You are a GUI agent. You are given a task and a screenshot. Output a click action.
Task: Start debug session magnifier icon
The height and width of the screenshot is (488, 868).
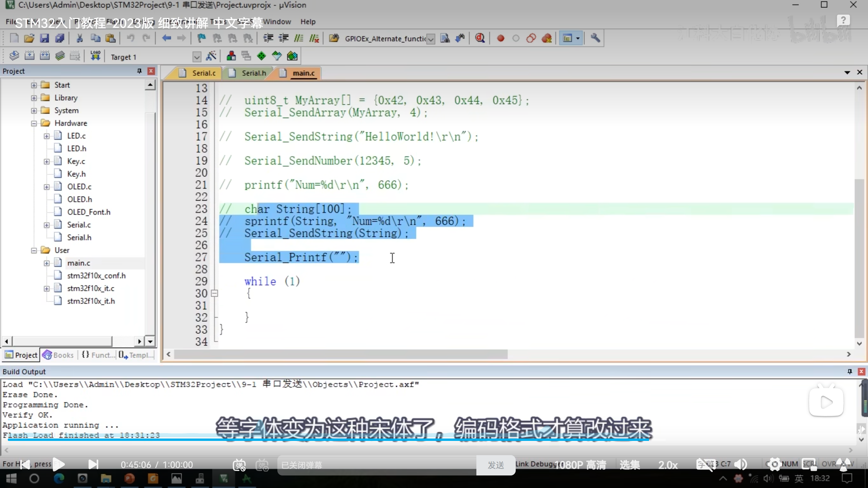click(x=479, y=38)
